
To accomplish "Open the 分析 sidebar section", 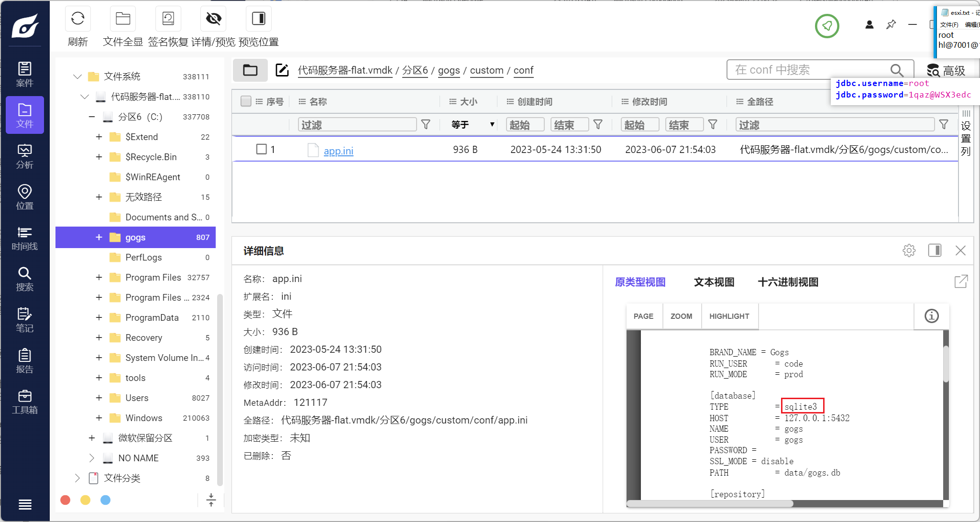I will point(25,156).
